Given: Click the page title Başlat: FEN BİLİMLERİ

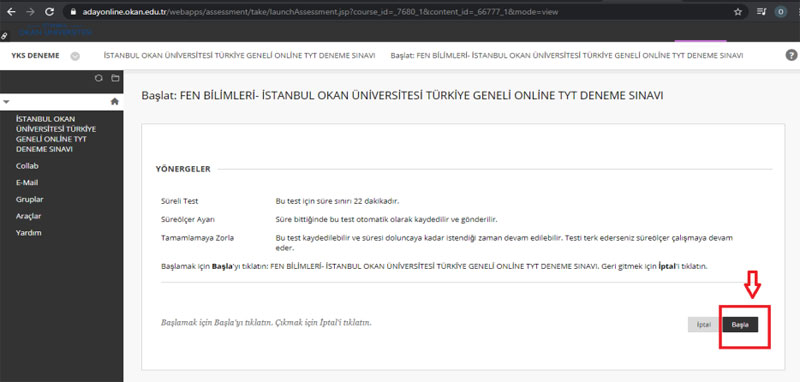Looking at the screenshot, I should [403, 95].
